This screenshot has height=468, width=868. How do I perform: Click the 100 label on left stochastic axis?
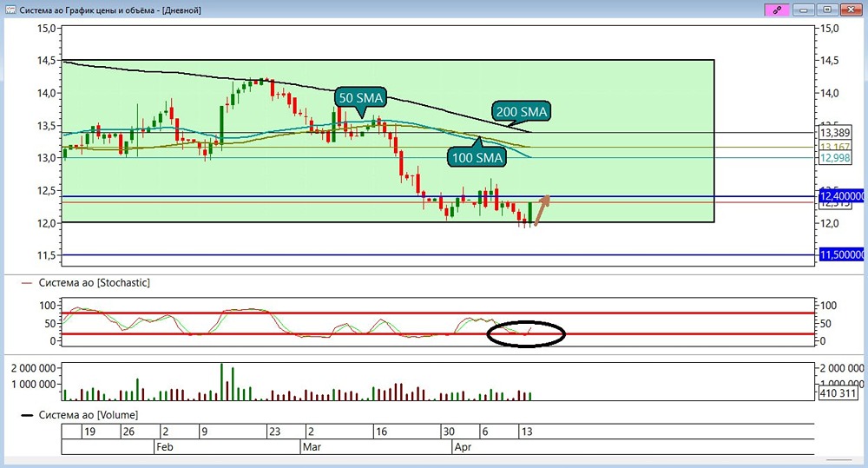tap(48, 305)
